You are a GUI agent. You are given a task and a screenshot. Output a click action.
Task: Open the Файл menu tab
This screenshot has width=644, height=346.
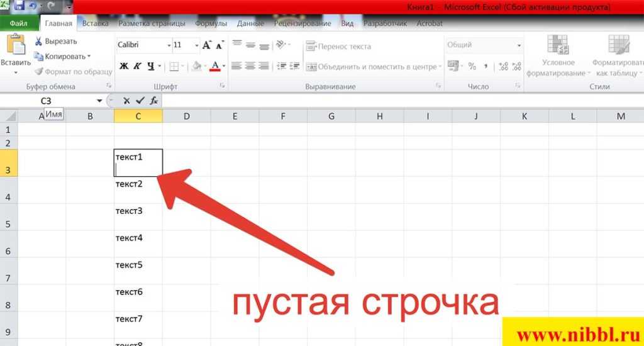(18, 24)
